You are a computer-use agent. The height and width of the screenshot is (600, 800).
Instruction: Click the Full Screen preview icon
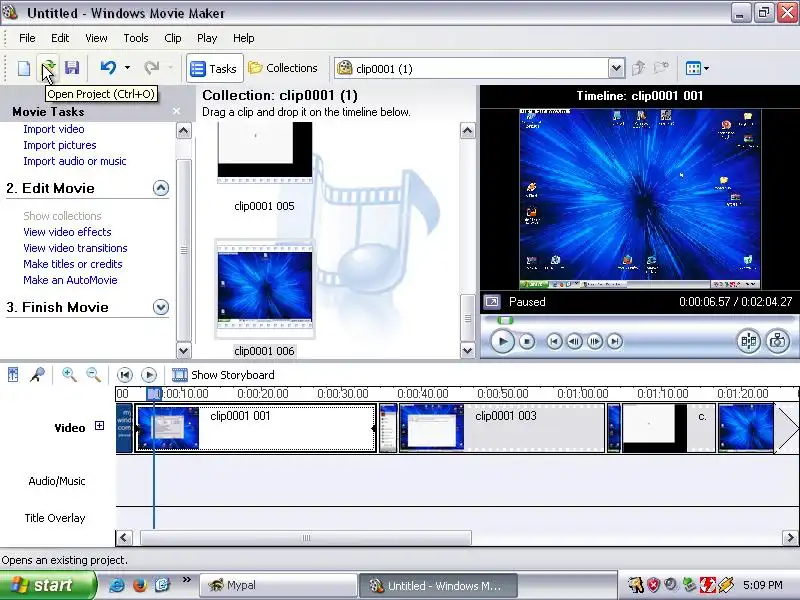[x=492, y=302]
